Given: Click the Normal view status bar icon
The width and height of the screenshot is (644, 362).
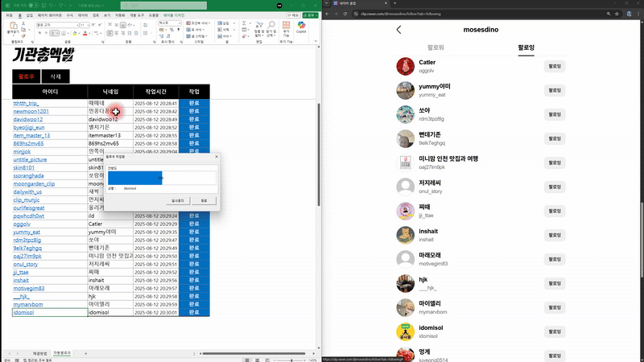Looking at the screenshot, I should point(247,360).
